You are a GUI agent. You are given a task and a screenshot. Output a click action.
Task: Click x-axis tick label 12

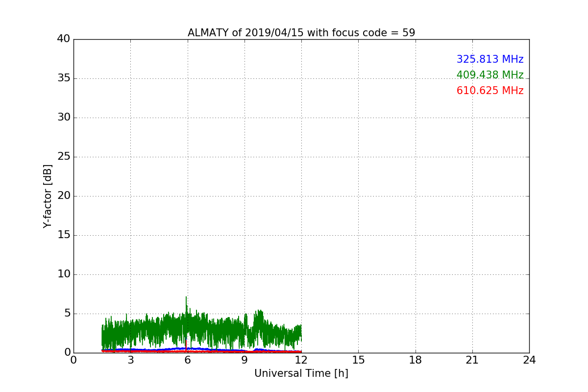301,360
